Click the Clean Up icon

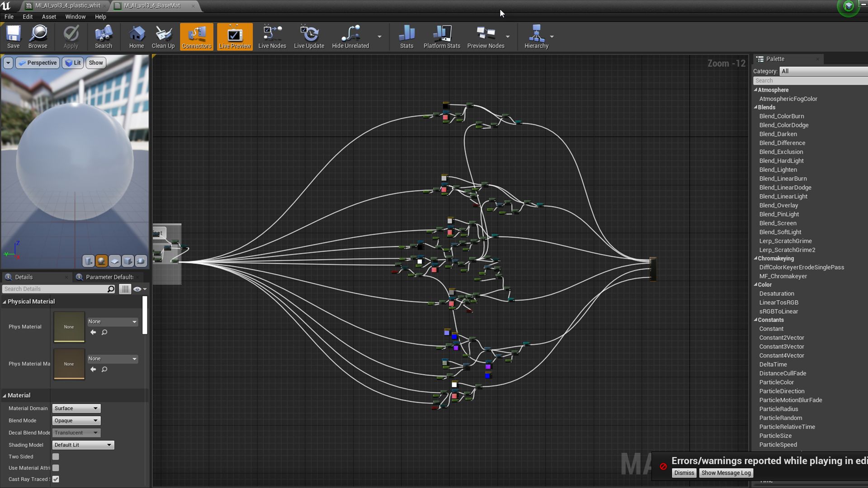pyautogui.click(x=163, y=37)
